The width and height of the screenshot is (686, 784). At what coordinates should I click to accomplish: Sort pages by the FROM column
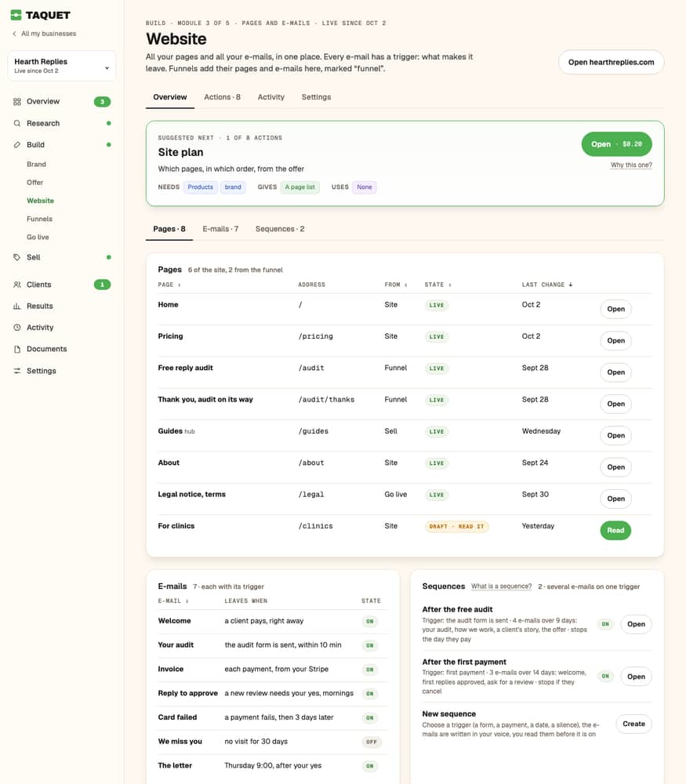pos(395,285)
